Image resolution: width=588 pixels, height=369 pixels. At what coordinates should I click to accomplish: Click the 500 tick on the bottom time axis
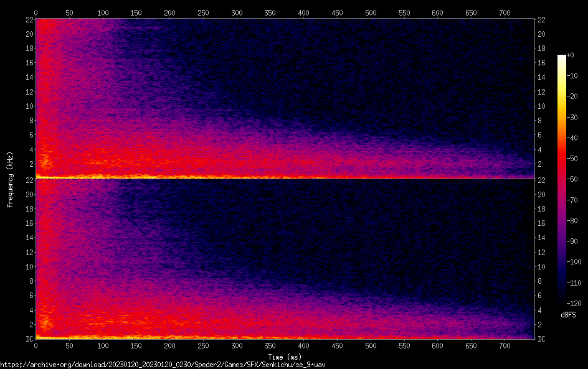point(371,345)
